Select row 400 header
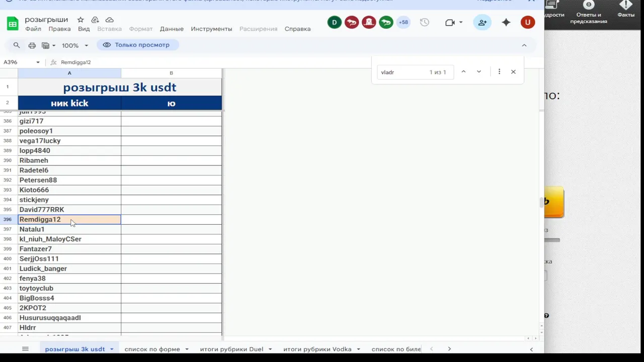This screenshot has height=362, width=644. (8, 259)
